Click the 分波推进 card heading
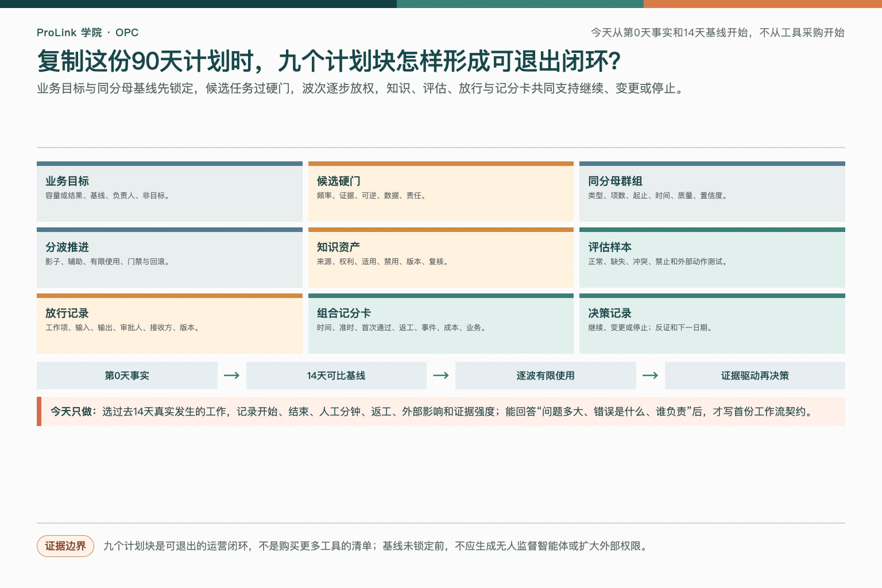This screenshot has height=588, width=882. pos(67,247)
